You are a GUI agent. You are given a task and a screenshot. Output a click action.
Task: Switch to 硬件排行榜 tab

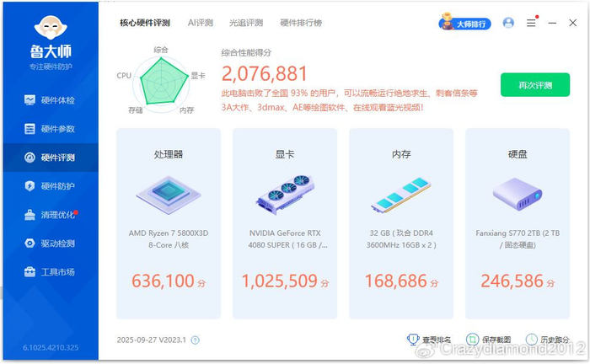(x=301, y=23)
